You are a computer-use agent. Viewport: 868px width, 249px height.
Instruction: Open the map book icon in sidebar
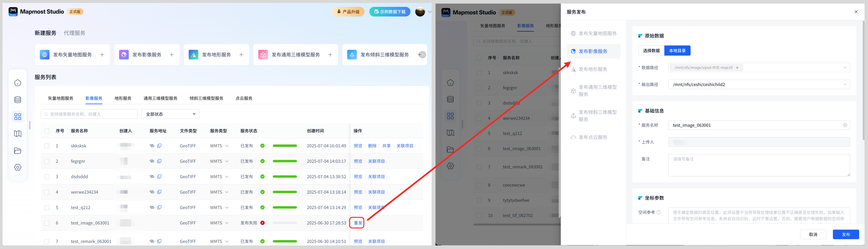click(x=18, y=134)
